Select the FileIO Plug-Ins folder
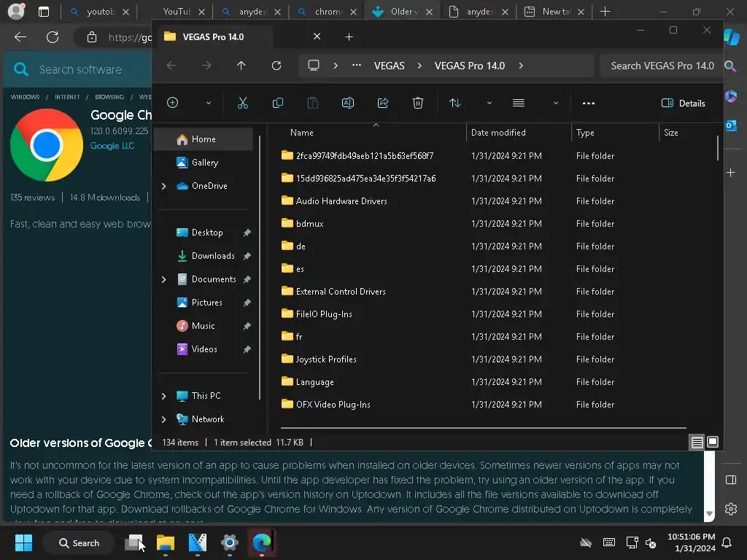This screenshot has width=747, height=560. tap(324, 314)
